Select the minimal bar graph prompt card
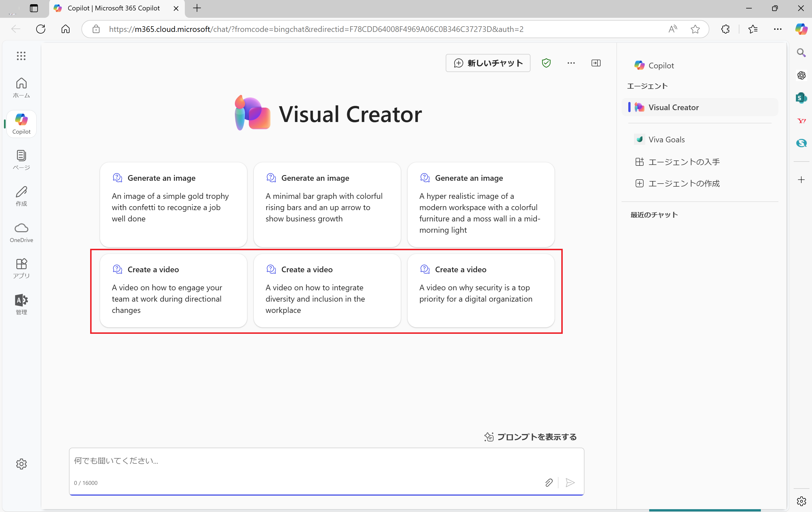Screen dimensions: 812x512 coord(327,205)
